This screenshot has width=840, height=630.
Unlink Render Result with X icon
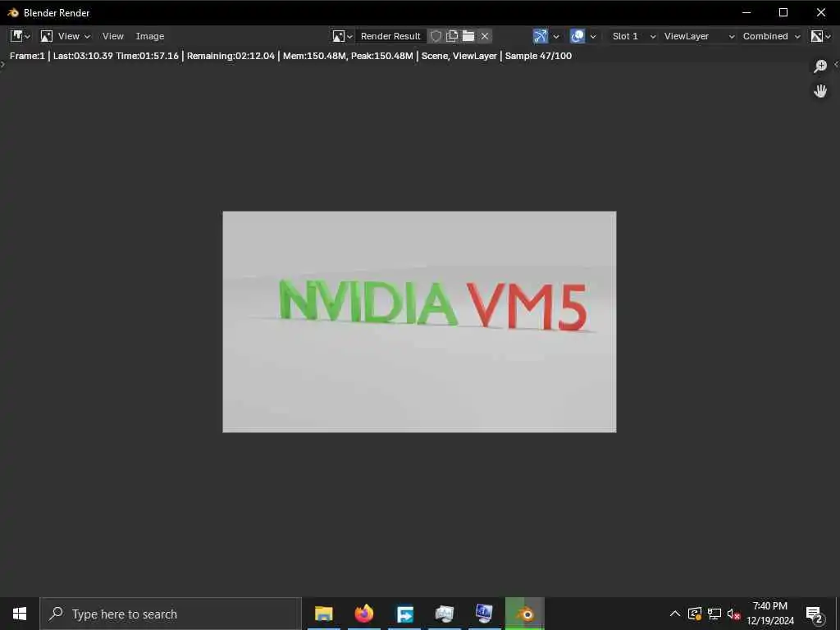(485, 36)
